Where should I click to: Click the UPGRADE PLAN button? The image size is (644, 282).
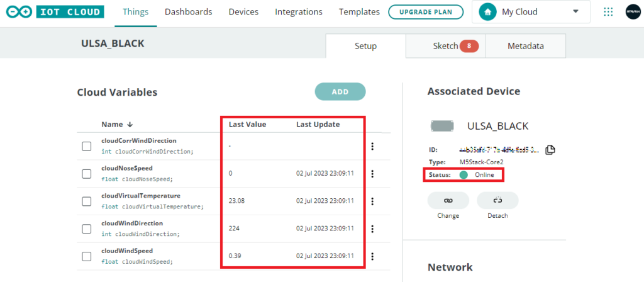tap(425, 12)
